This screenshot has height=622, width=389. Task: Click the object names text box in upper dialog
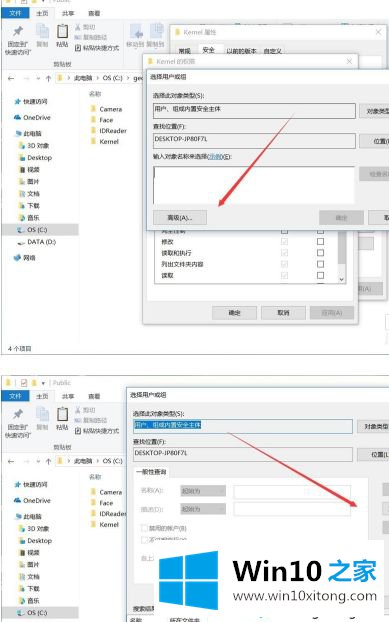pyautogui.click(x=254, y=185)
